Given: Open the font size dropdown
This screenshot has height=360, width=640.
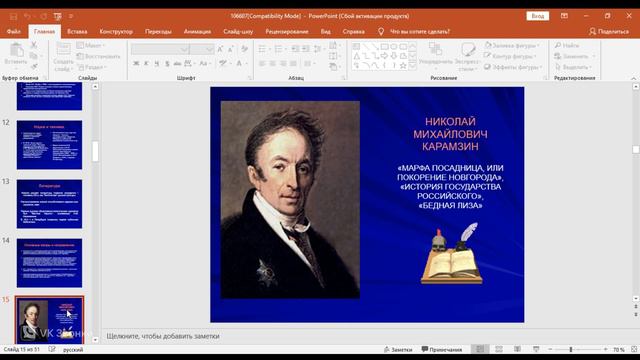Looking at the screenshot, I should coord(209,49).
